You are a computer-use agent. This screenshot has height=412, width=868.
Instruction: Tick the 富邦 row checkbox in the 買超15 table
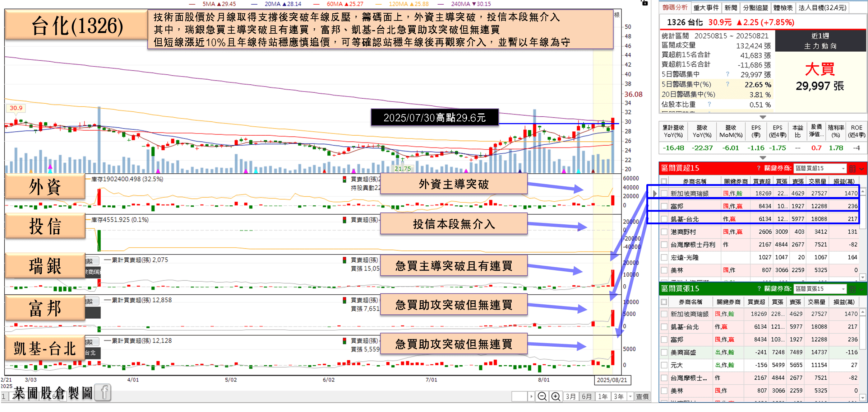(664, 206)
